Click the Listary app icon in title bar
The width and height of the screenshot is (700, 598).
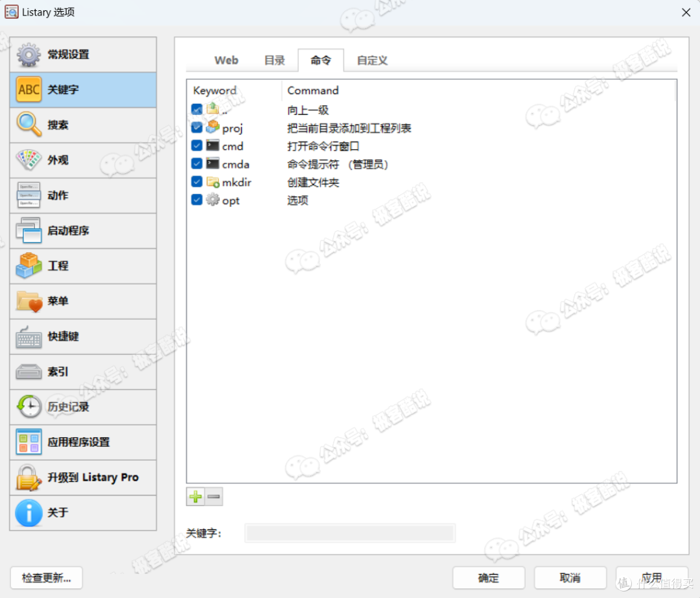click(12, 12)
